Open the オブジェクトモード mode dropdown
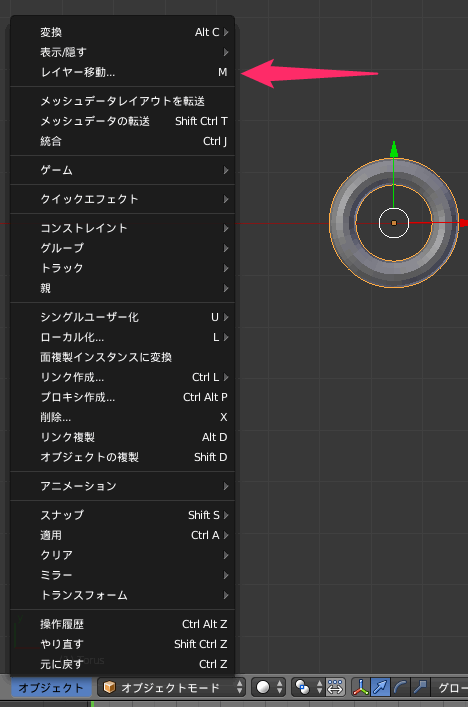Image resolution: width=468 pixels, height=707 pixels. [171, 687]
